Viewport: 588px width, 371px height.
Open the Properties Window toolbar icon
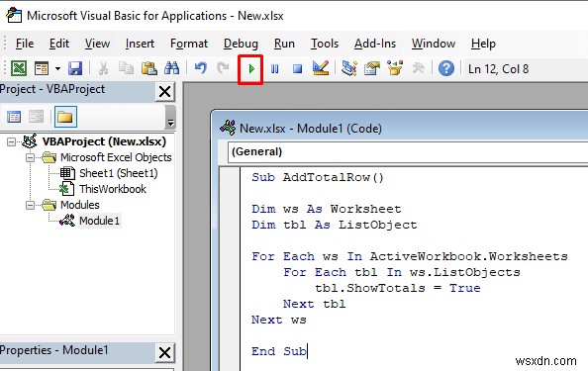pos(372,68)
